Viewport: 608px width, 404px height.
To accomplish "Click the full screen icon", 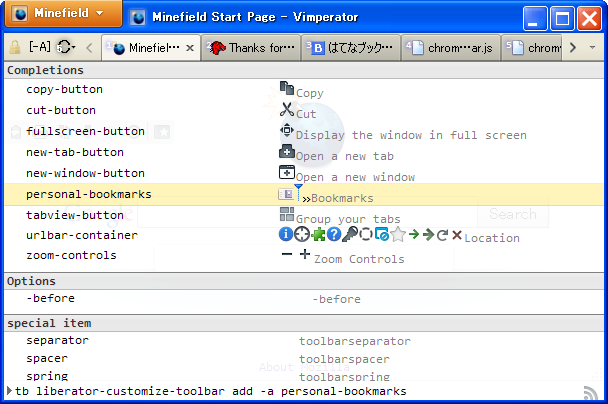I will click(x=287, y=130).
